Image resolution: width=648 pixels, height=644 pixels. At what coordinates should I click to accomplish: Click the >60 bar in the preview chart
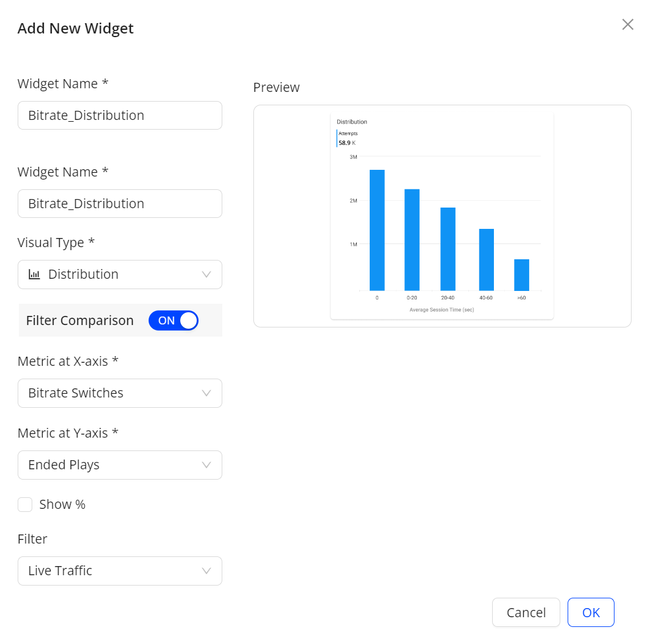pos(521,275)
